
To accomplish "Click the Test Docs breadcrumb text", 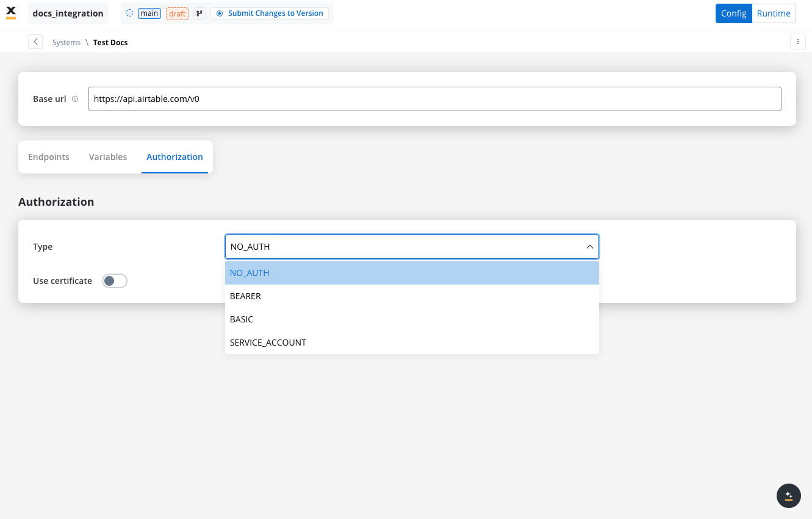I will click(110, 42).
